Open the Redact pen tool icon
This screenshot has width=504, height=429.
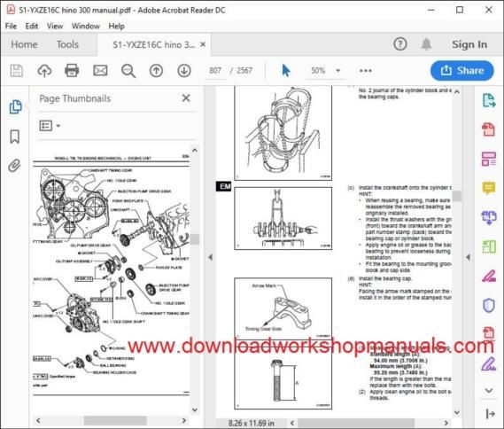click(x=489, y=276)
